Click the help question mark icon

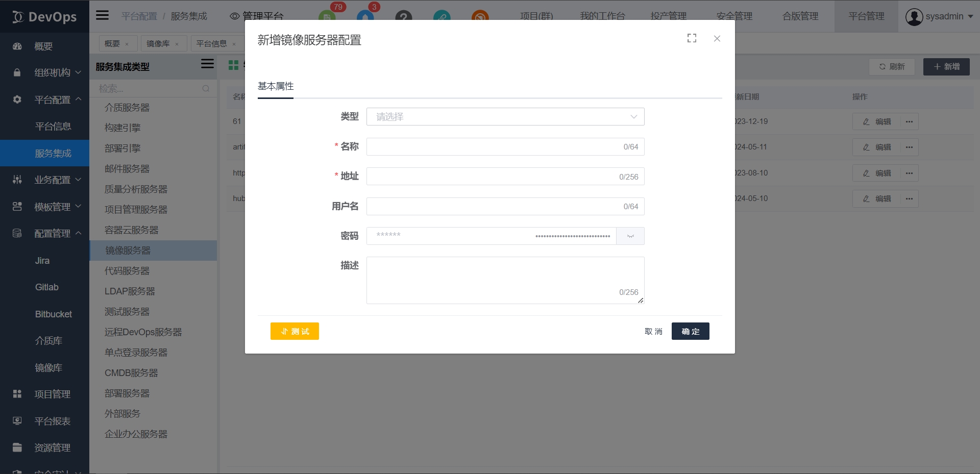pyautogui.click(x=403, y=17)
